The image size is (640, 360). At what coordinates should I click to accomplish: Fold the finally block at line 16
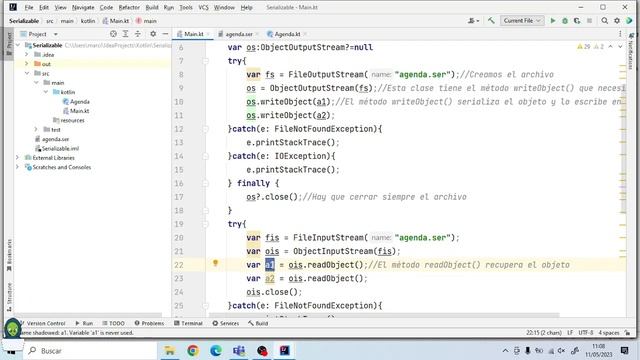pos(206,183)
